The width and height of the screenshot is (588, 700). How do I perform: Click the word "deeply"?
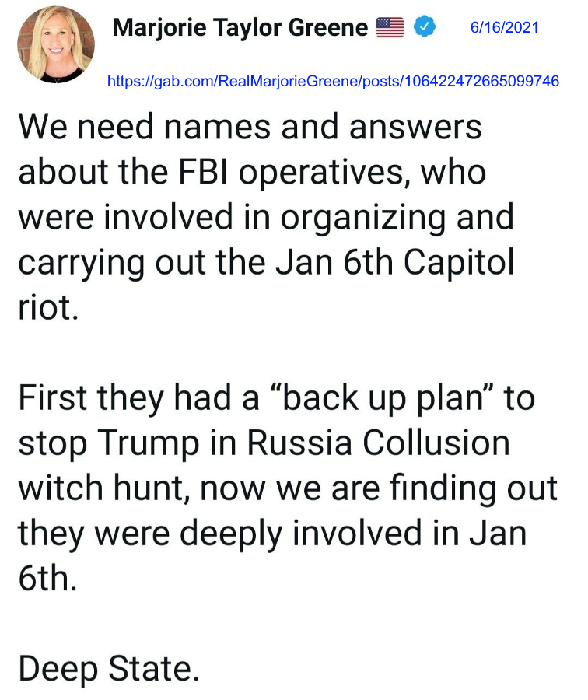[230, 534]
